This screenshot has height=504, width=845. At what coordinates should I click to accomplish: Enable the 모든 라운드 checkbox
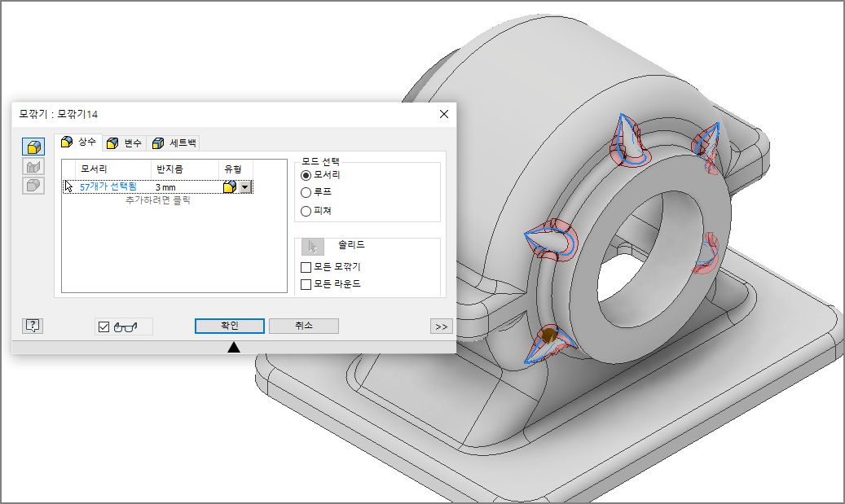[306, 284]
